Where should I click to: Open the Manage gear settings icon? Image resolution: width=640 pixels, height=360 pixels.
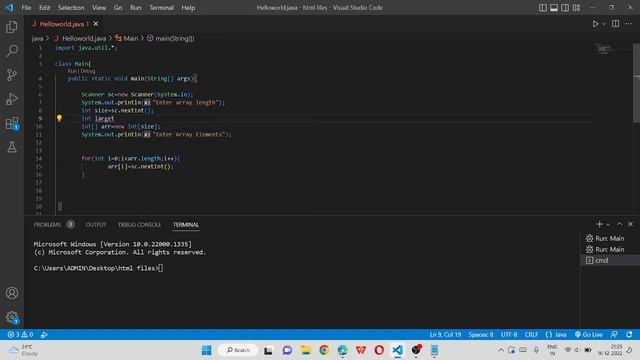click(x=12, y=317)
